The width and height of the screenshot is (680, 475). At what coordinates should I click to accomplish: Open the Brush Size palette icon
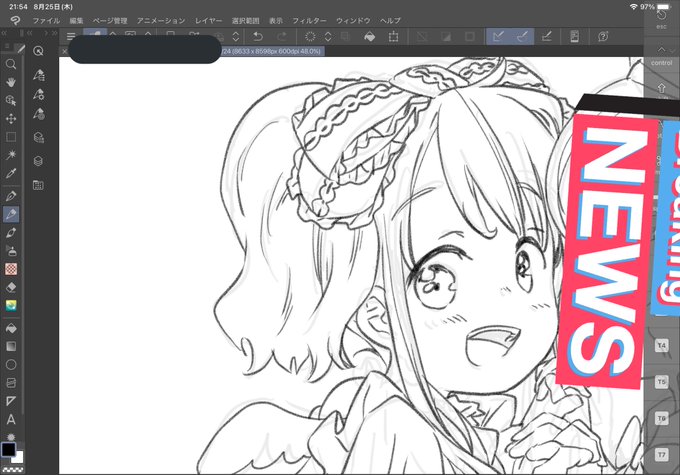[38, 114]
